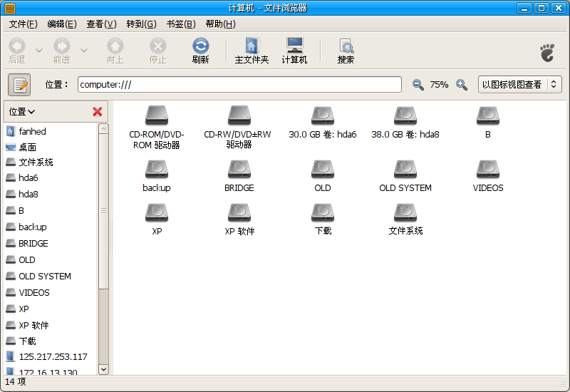Open the 帮助(H) menu

(220, 24)
